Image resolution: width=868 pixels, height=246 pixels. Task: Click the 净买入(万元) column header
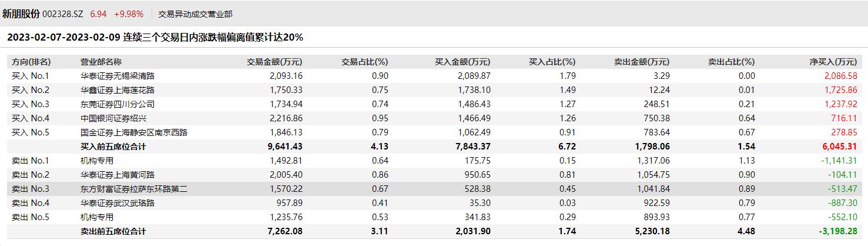(833, 62)
